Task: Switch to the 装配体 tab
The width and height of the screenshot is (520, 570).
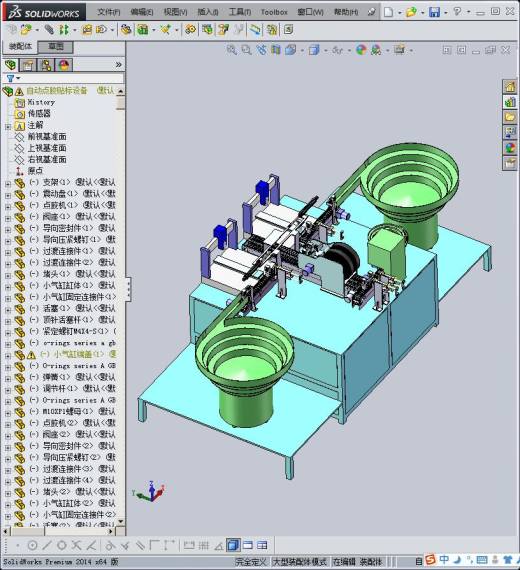Action: pyautogui.click(x=20, y=47)
